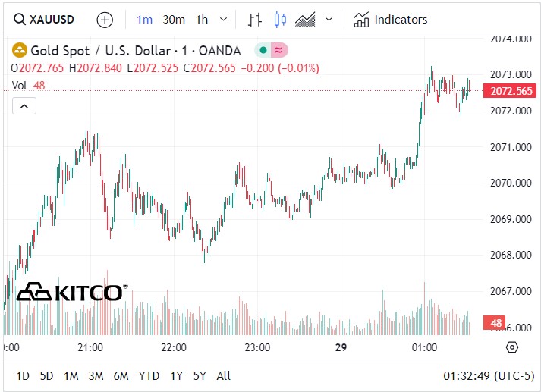Click the gold bar symbol logo

19,51
